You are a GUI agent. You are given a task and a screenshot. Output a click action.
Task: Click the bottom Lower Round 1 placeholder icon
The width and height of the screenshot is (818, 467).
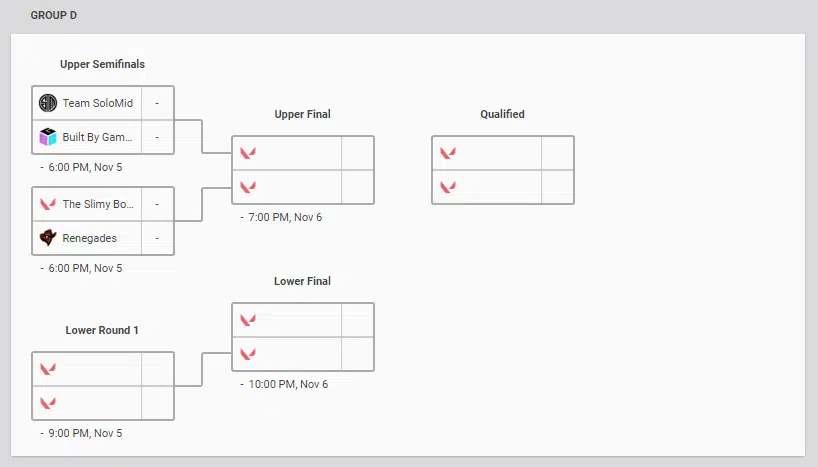48,403
